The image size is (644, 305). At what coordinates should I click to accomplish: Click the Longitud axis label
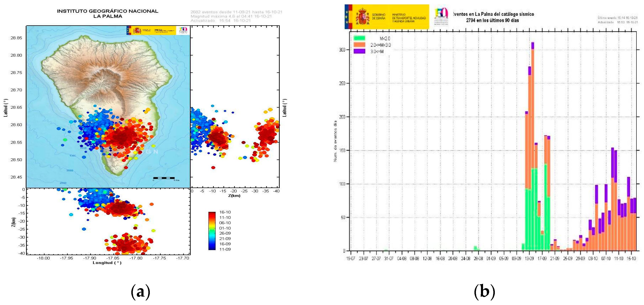(107, 263)
